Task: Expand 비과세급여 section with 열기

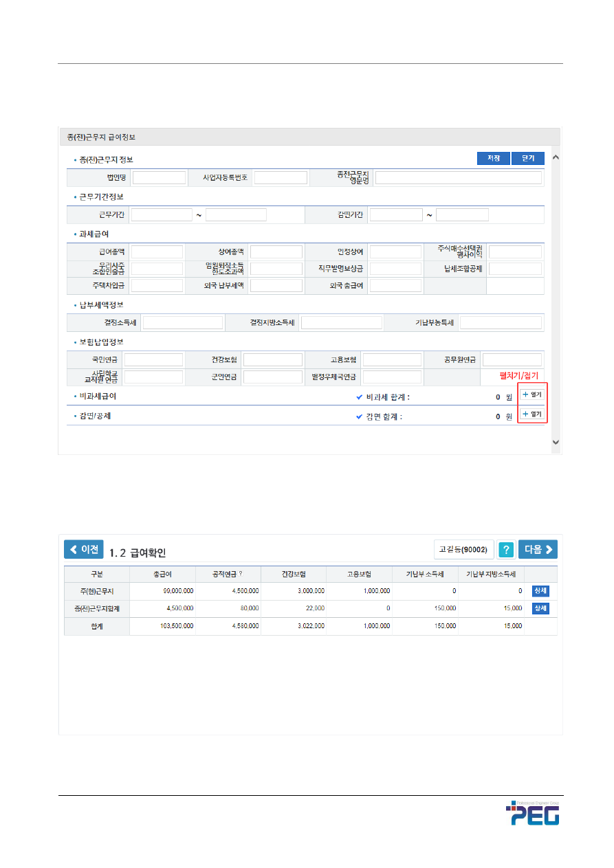Action: click(x=531, y=395)
